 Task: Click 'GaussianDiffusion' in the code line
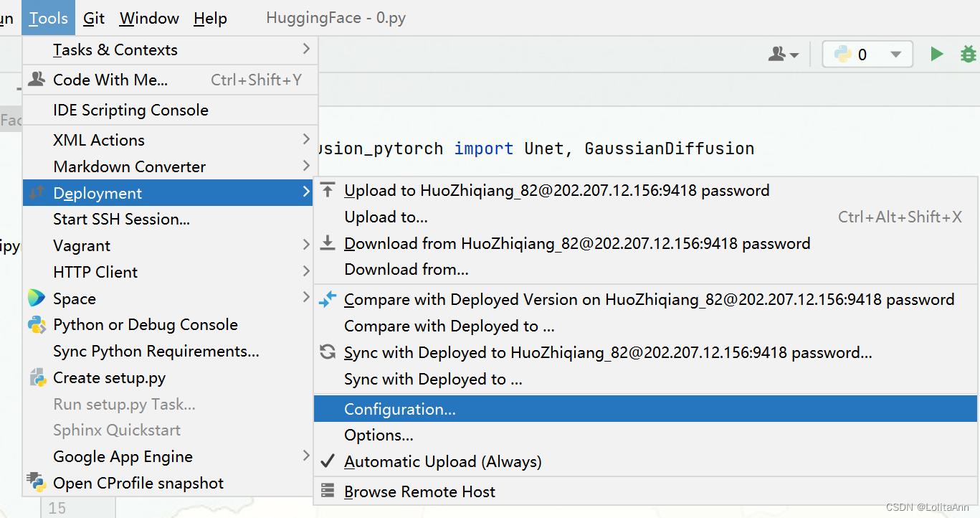(670, 149)
